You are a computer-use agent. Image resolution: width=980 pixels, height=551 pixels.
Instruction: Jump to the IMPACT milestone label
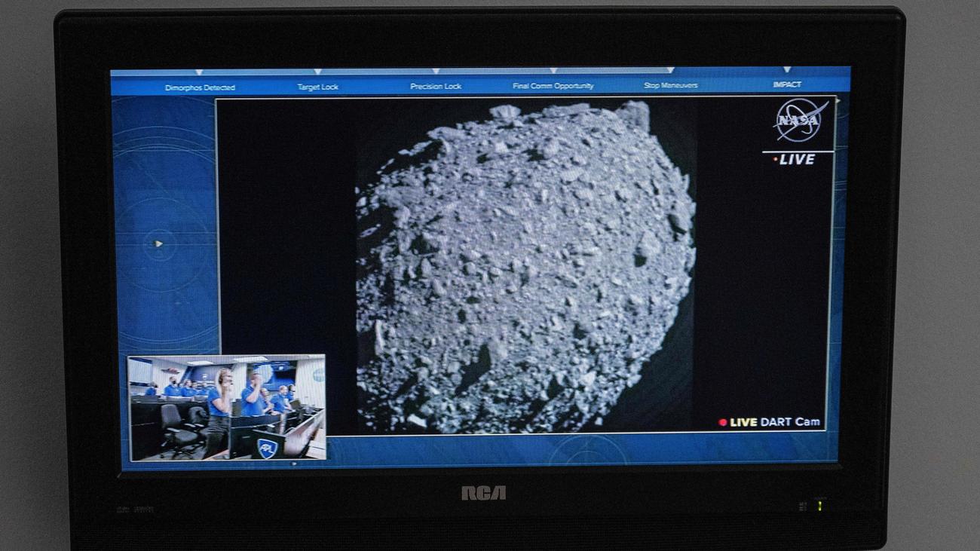(786, 84)
